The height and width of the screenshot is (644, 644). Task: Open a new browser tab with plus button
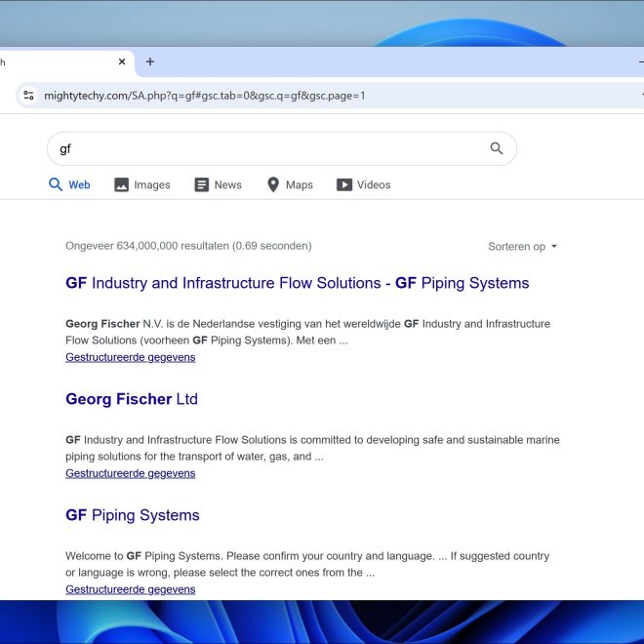(x=150, y=61)
